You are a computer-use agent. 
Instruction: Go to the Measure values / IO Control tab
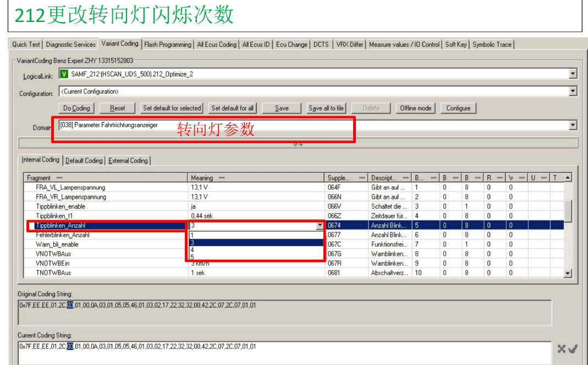pos(404,45)
